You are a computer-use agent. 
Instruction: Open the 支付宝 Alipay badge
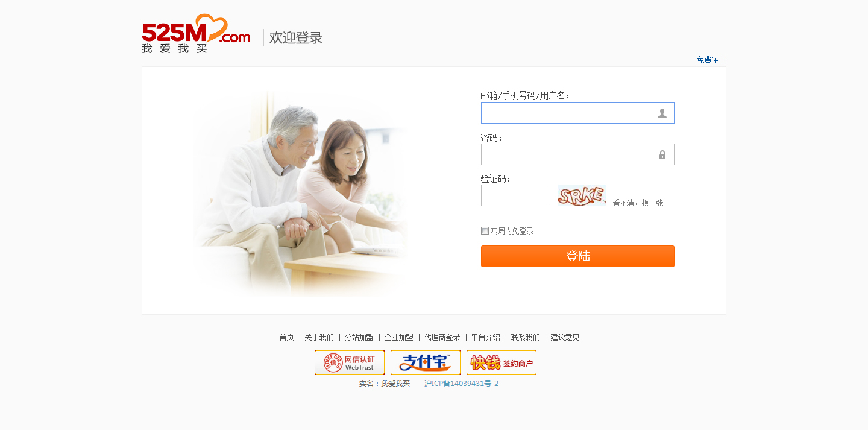pos(426,362)
